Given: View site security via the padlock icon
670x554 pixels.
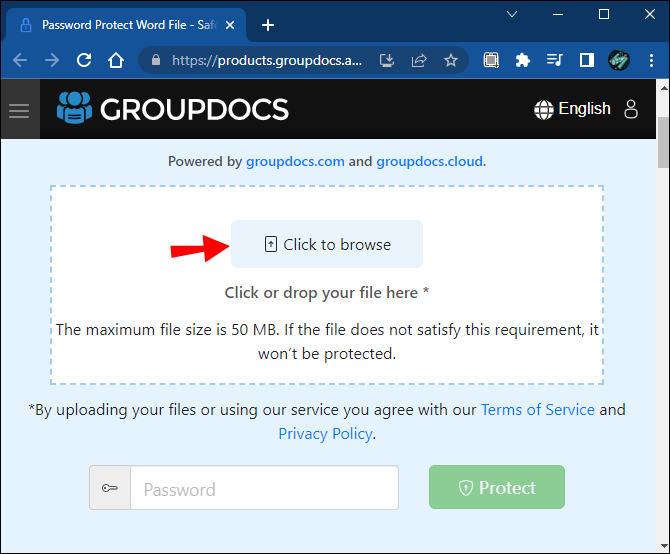Looking at the screenshot, I should tap(156, 60).
